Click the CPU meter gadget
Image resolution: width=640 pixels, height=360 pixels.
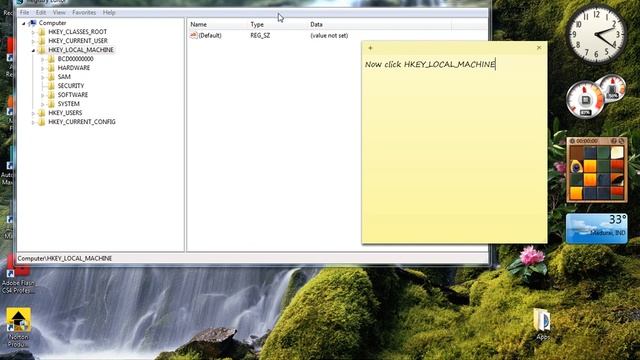pyautogui.click(x=596, y=96)
